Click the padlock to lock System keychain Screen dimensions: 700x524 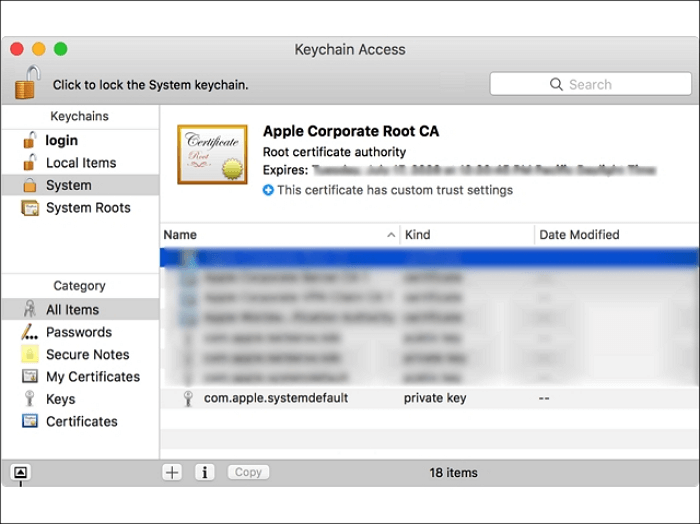click(27, 82)
